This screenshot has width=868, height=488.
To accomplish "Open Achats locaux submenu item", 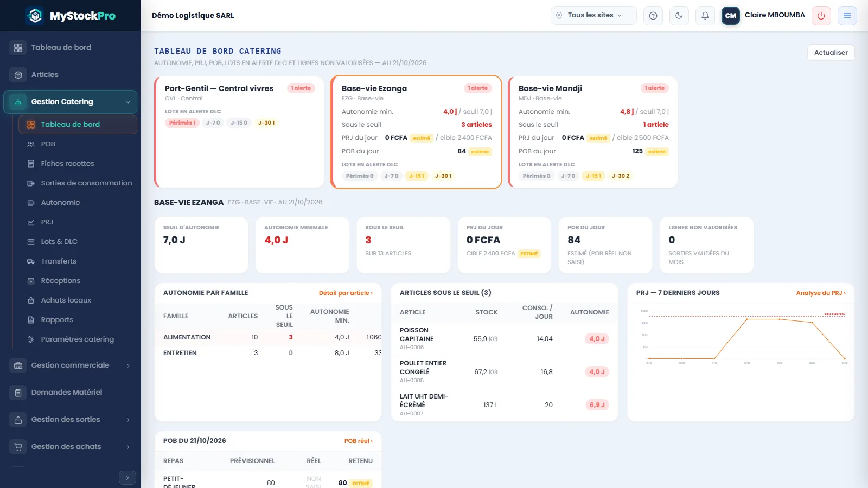I will click(78, 300).
